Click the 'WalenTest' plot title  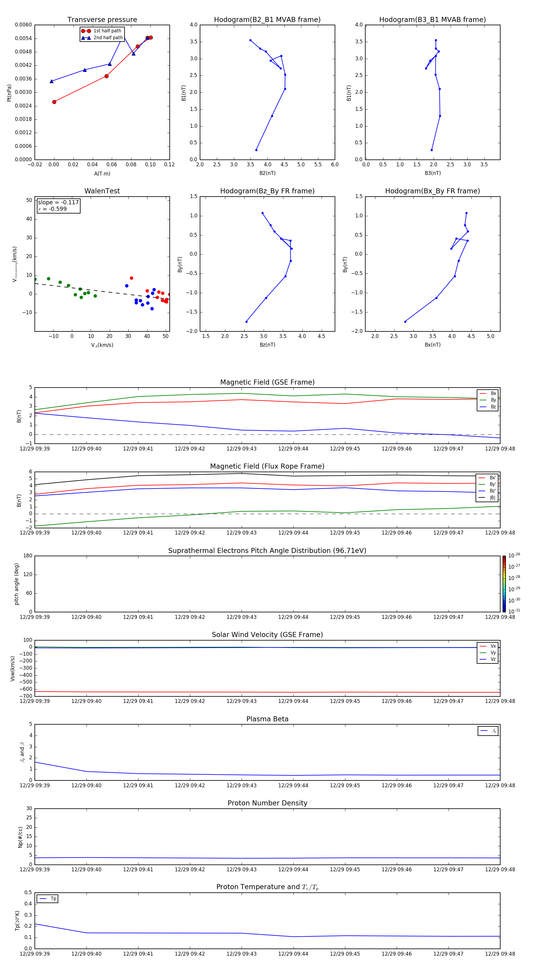click(x=102, y=191)
